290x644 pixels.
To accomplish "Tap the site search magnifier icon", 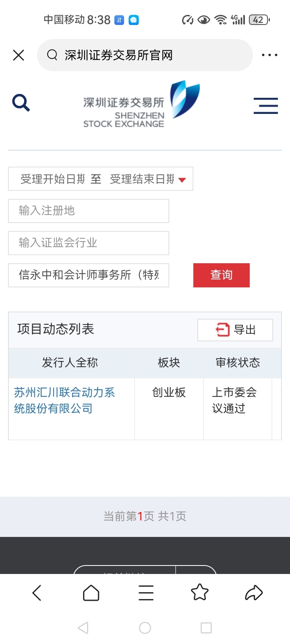I will 21,103.
